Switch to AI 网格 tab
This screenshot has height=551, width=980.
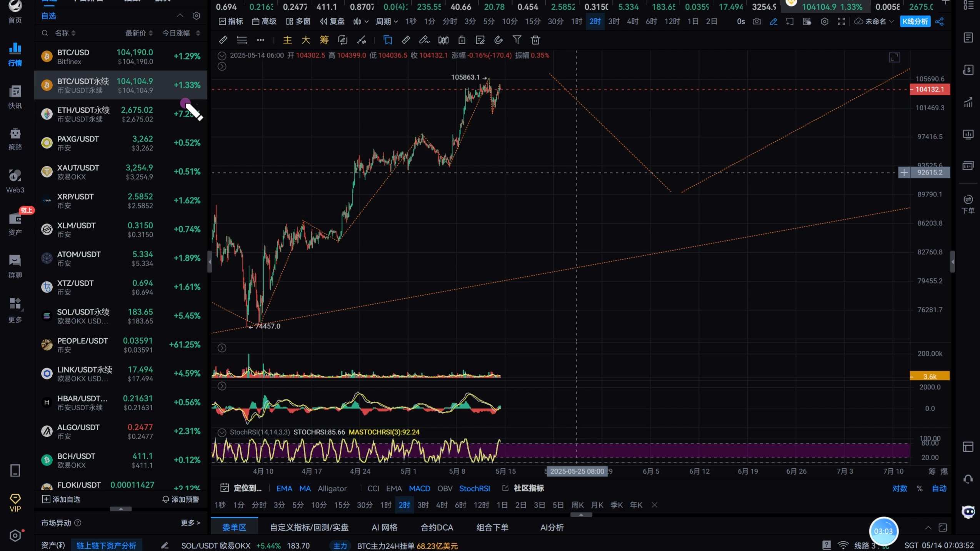pyautogui.click(x=384, y=527)
